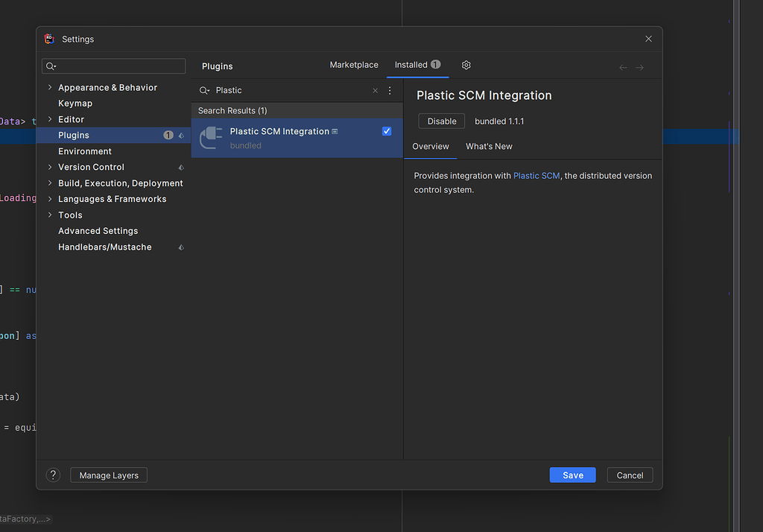Click the back navigation arrow in Plugins header
The height and width of the screenshot is (532, 763).
pyautogui.click(x=623, y=66)
